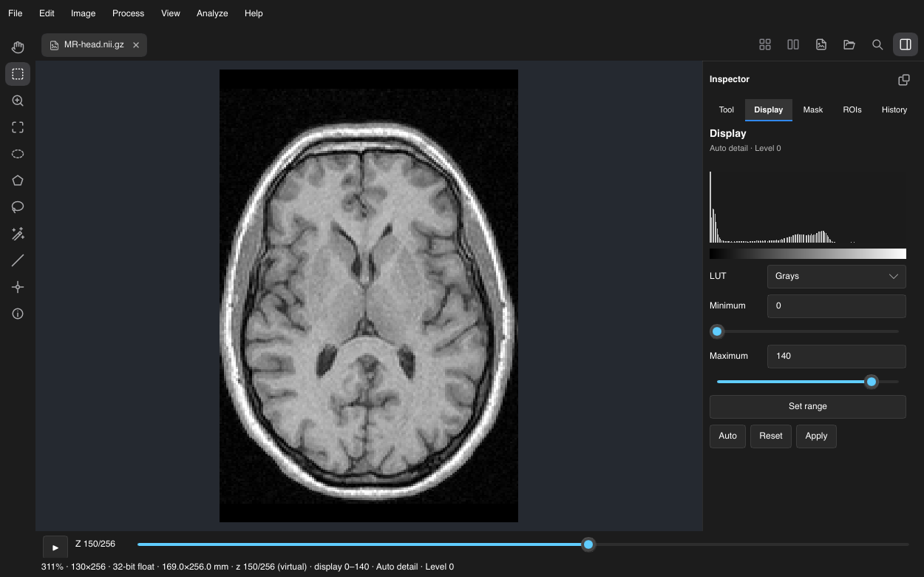Open the Image menu
The image size is (924, 577).
(83, 13)
